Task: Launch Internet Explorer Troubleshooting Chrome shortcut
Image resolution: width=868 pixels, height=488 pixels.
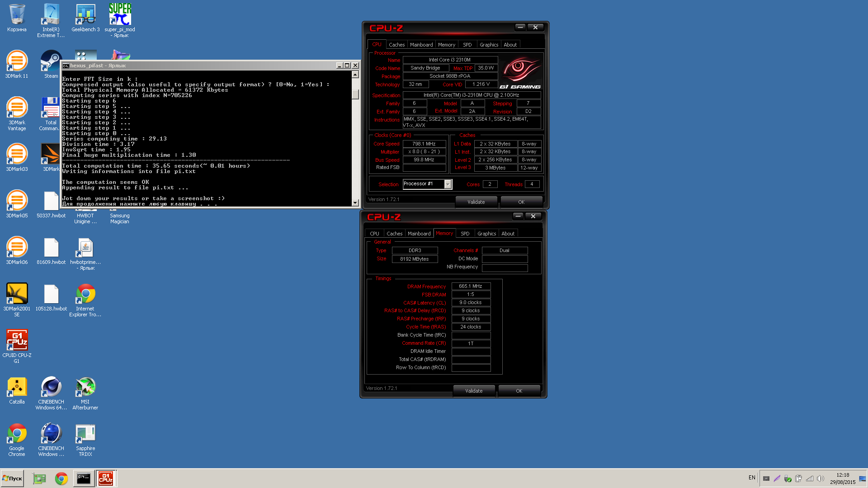Action: click(85, 300)
